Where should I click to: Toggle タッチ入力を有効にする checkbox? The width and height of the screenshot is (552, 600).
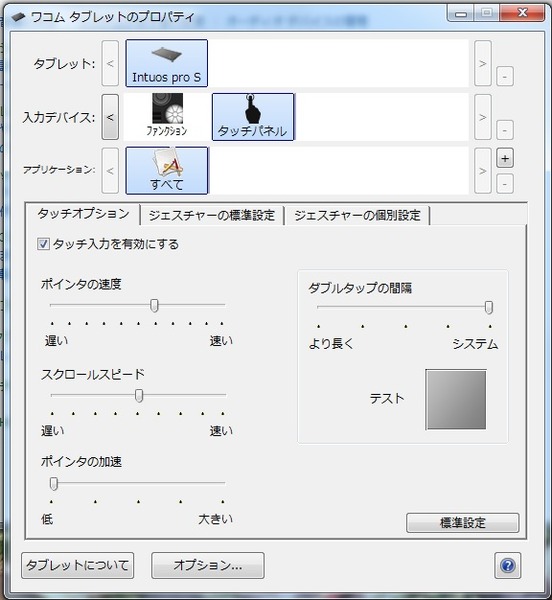43,244
